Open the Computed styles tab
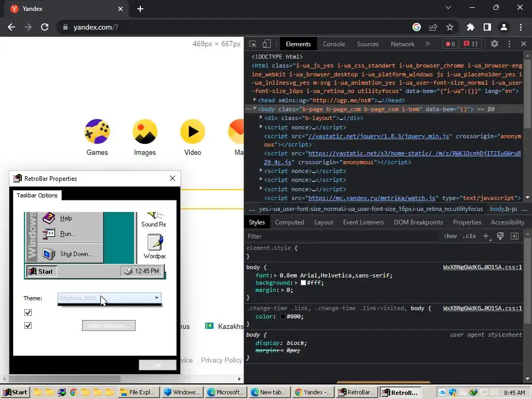Image resolution: width=532 pixels, height=399 pixels. (x=289, y=222)
